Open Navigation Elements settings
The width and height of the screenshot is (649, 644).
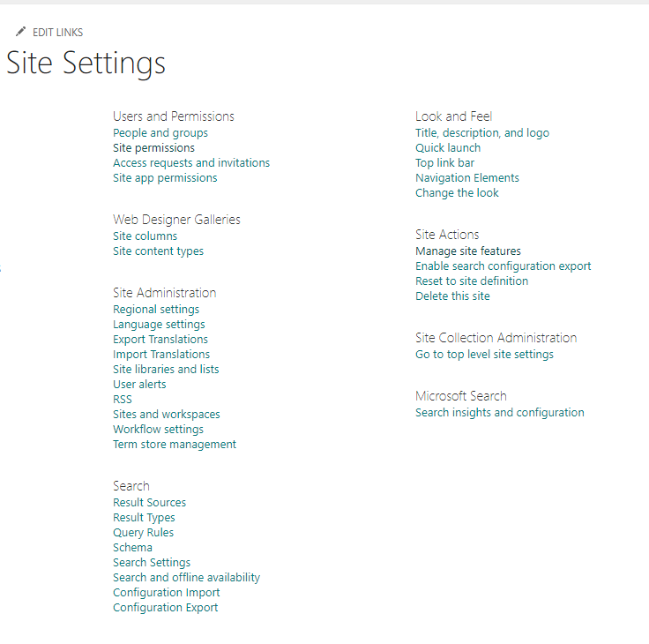click(467, 178)
